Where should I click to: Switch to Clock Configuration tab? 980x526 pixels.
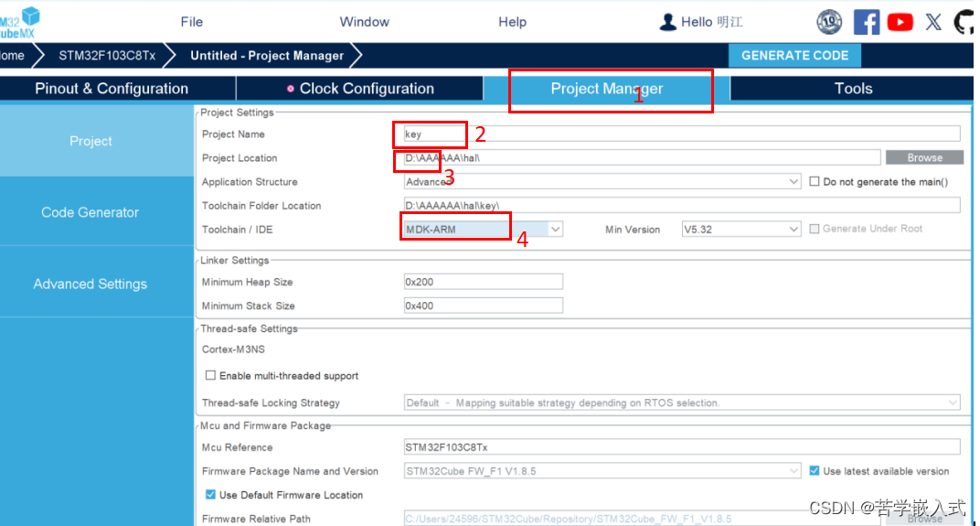point(360,88)
